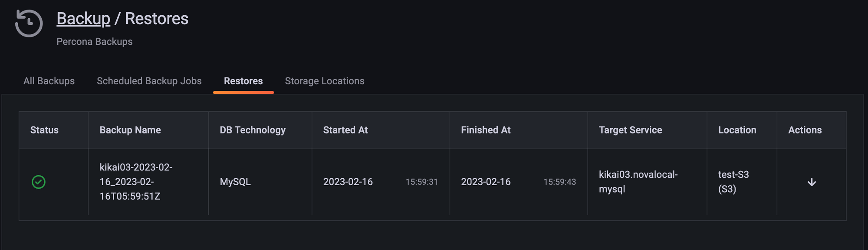This screenshot has height=250, width=868.
Task: Click the backup history clock icon
Action: click(29, 23)
